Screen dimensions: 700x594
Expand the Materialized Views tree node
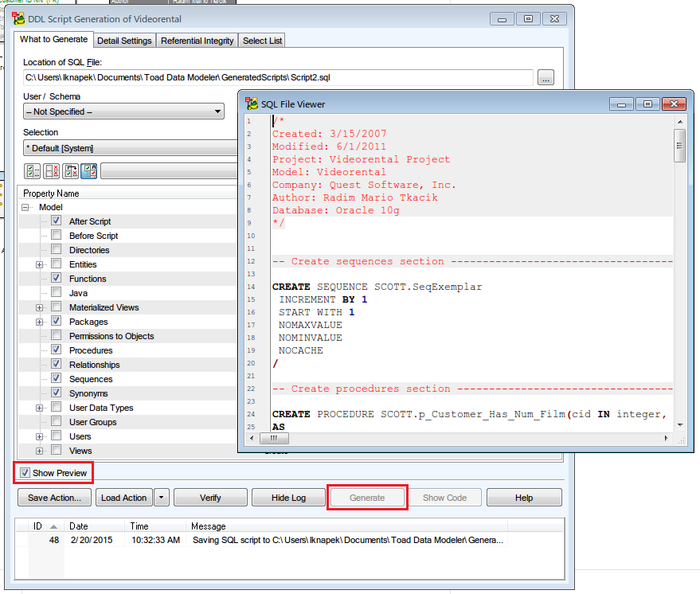(39, 307)
